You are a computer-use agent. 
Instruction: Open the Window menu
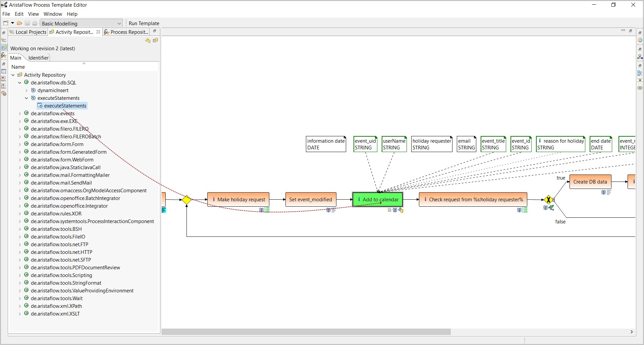(53, 14)
